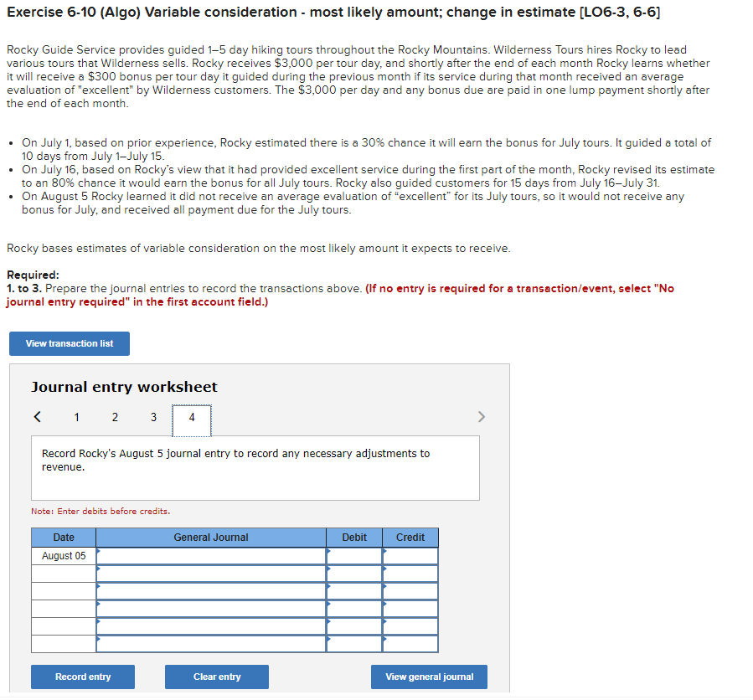Click the Record entry button

(x=82, y=677)
